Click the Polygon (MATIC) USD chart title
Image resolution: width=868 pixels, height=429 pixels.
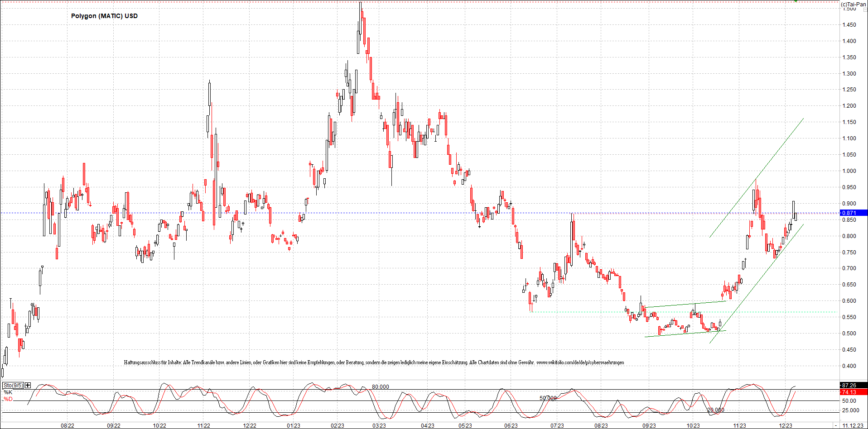104,16
